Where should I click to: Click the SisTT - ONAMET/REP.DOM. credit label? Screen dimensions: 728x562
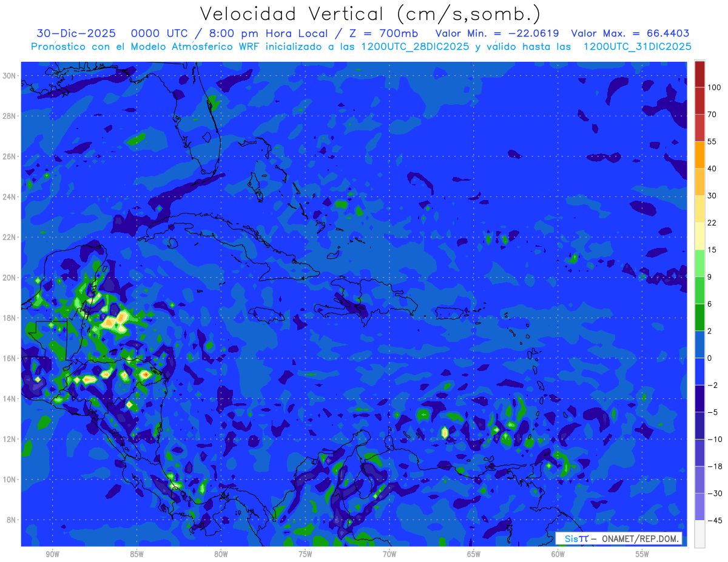tap(619, 538)
